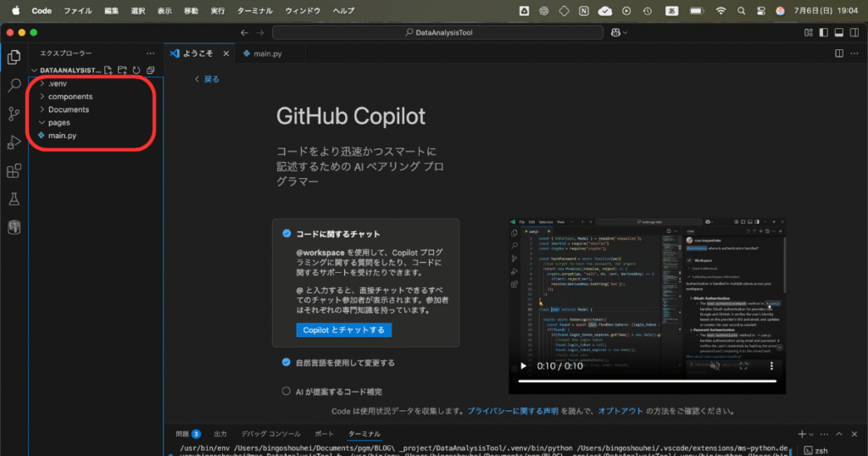Open editor more actions ellipsis
Screen dimensions: 868x456
854,53
